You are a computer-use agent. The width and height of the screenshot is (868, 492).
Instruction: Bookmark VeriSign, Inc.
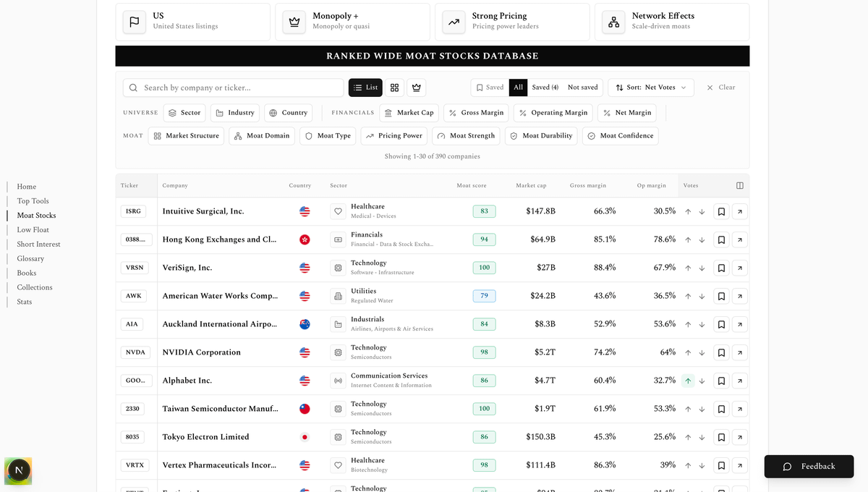coord(721,268)
